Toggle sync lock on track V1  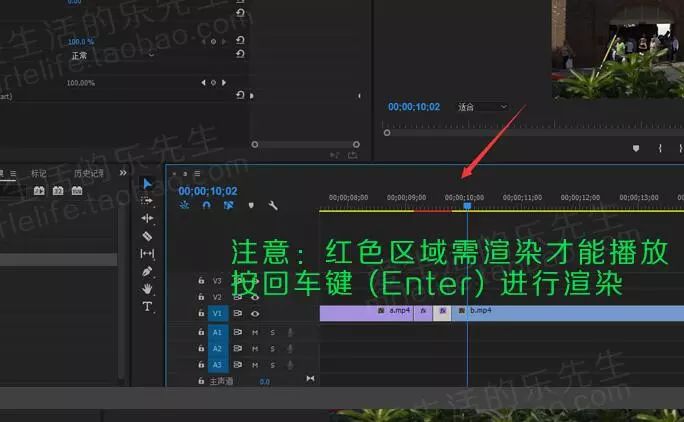click(x=238, y=313)
